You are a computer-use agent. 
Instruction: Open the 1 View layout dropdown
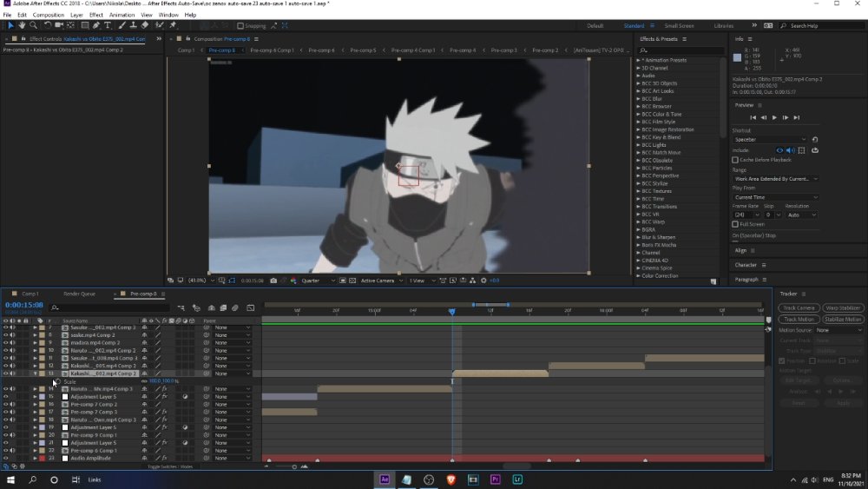coord(423,281)
